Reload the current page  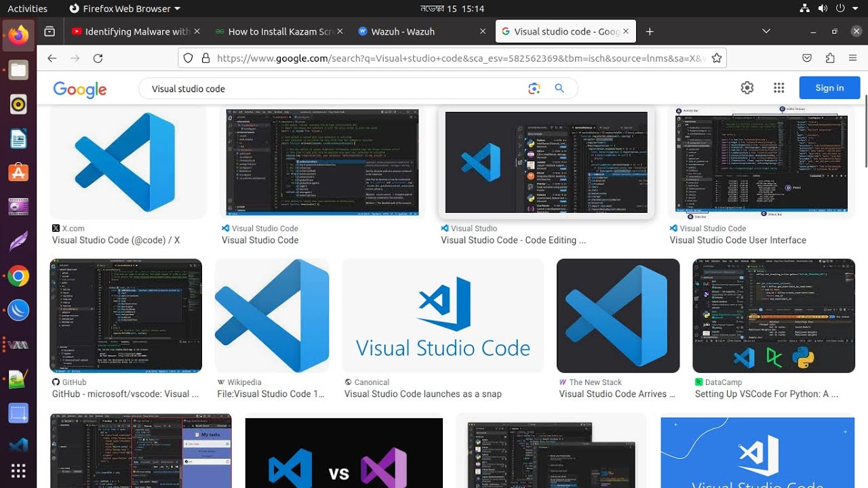(98, 58)
